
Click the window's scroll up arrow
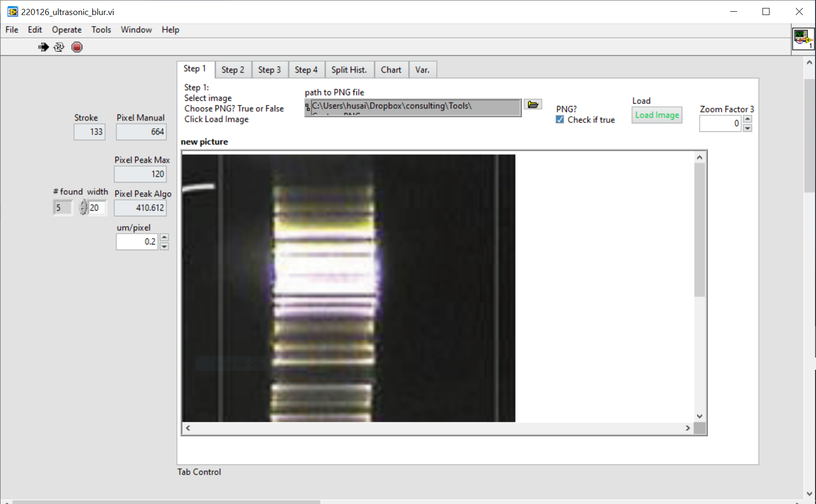click(x=809, y=62)
